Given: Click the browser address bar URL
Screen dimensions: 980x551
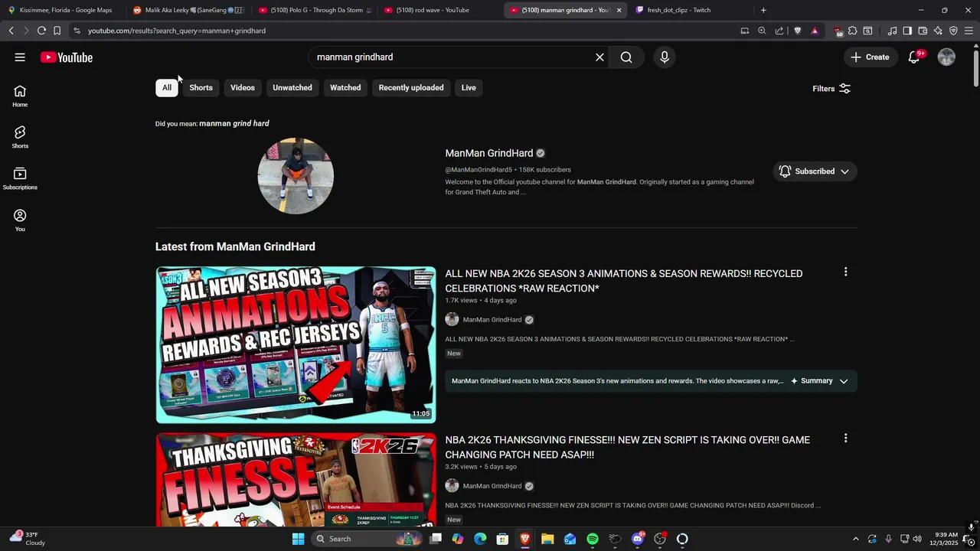Looking at the screenshot, I should pyautogui.click(x=177, y=31).
